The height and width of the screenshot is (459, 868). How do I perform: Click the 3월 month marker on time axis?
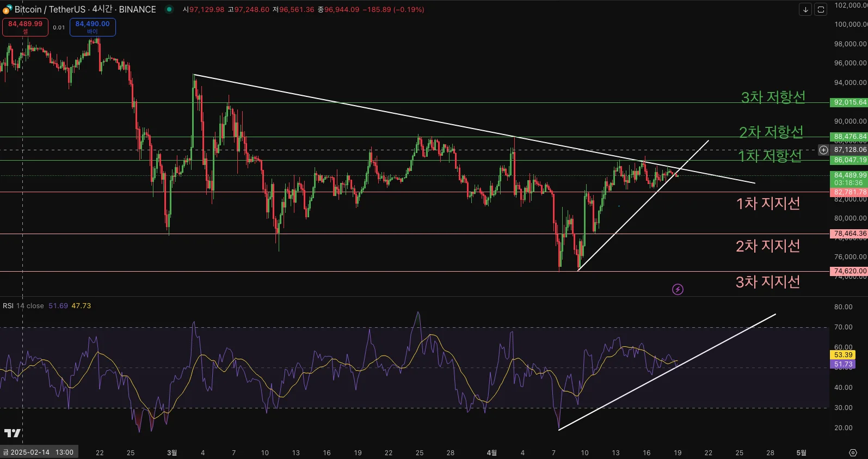click(172, 452)
